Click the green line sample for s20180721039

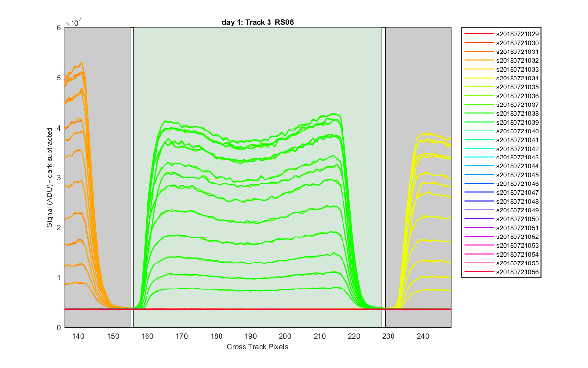480,123
